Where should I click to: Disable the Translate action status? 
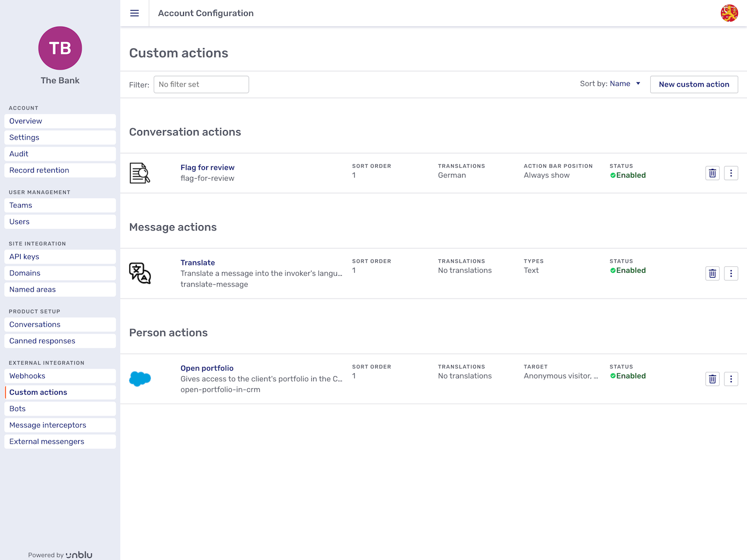[x=628, y=270]
